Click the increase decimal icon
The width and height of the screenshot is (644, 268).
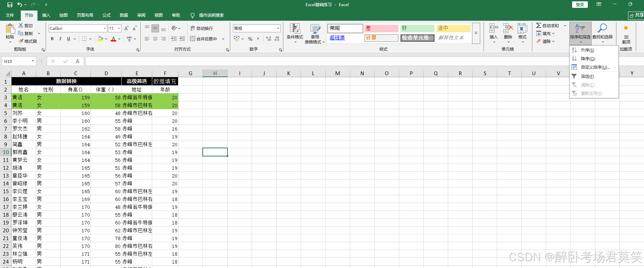(269, 39)
